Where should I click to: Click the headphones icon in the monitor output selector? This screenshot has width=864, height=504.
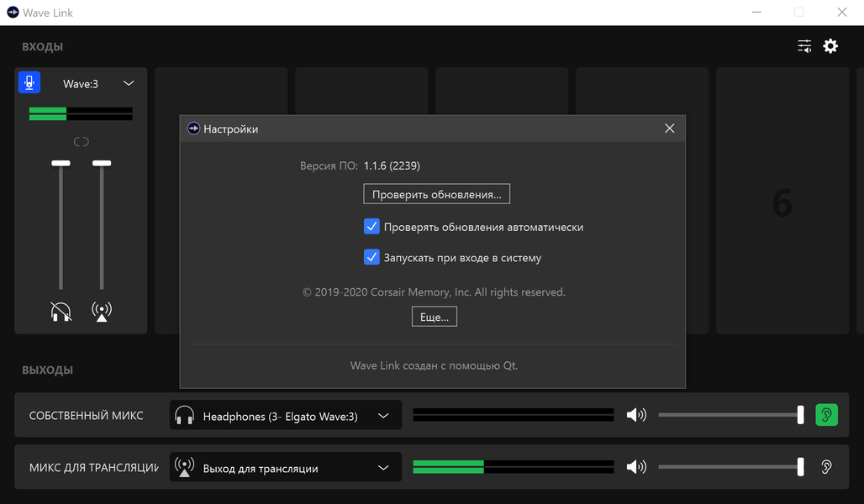(184, 415)
